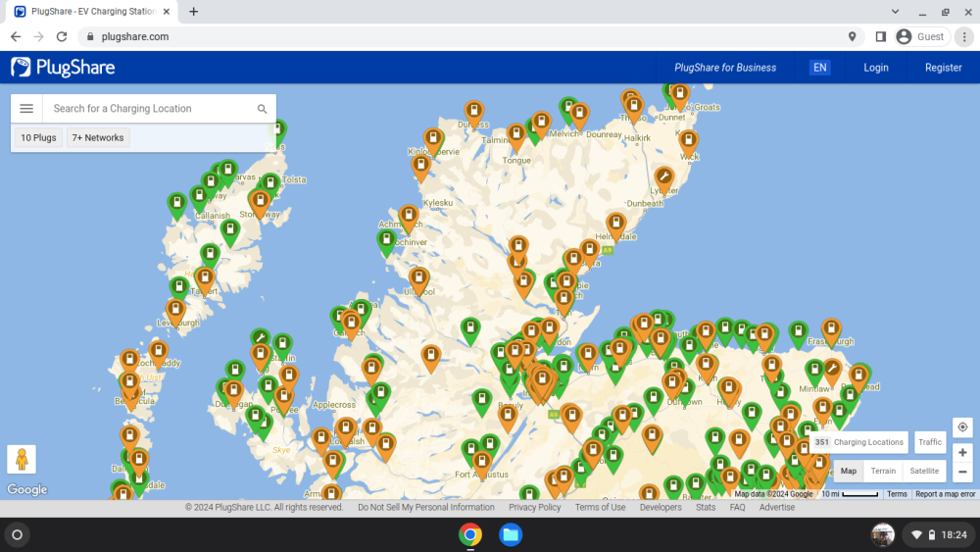This screenshot has height=552, width=980.
Task: Open the FAQ footer link
Action: coord(738,508)
